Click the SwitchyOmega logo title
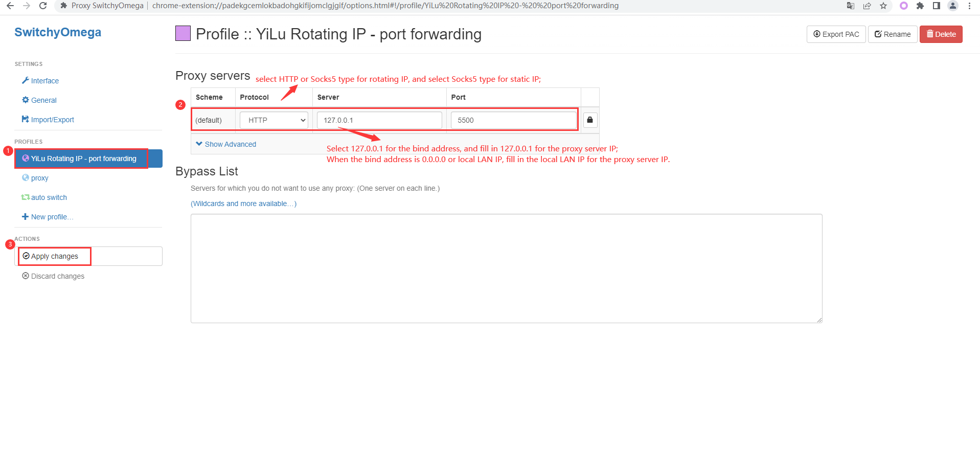This screenshot has width=980, height=473. click(x=58, y=32)
